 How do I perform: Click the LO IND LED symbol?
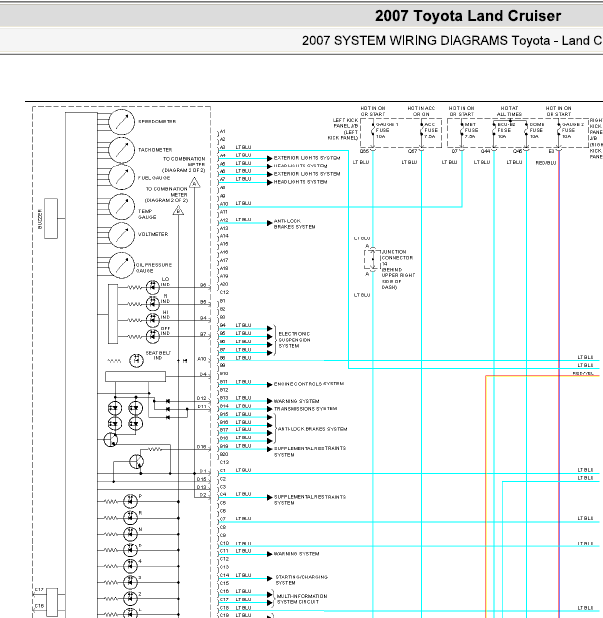[153, 287]
